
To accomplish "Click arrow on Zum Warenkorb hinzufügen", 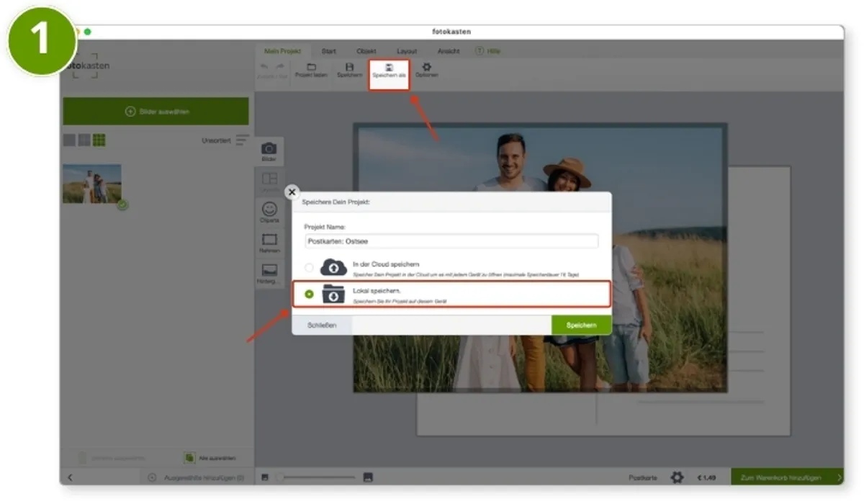I will click(x=839, y=477).
